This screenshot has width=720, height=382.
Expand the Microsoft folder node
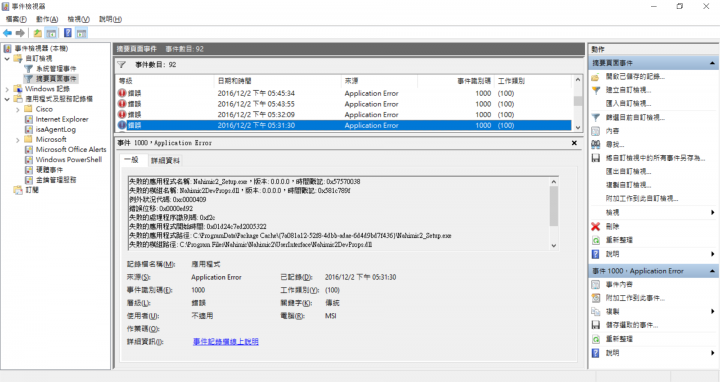pyautogui.click(x=17, y=140)
